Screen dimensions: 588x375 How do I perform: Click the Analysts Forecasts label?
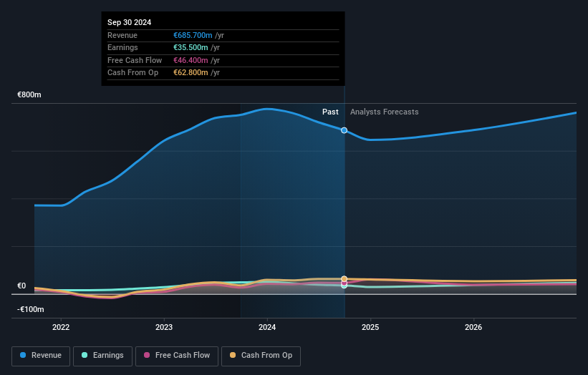[x=385, y=112]
